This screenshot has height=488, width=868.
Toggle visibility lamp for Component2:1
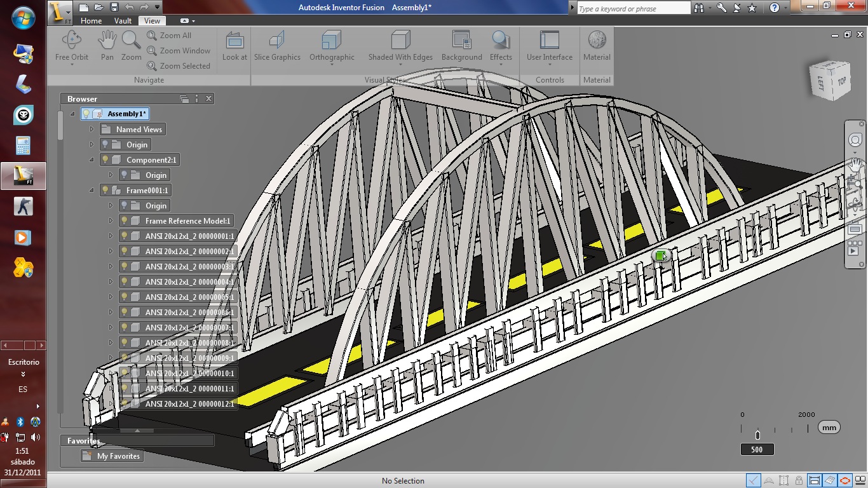tap(105, 159)
